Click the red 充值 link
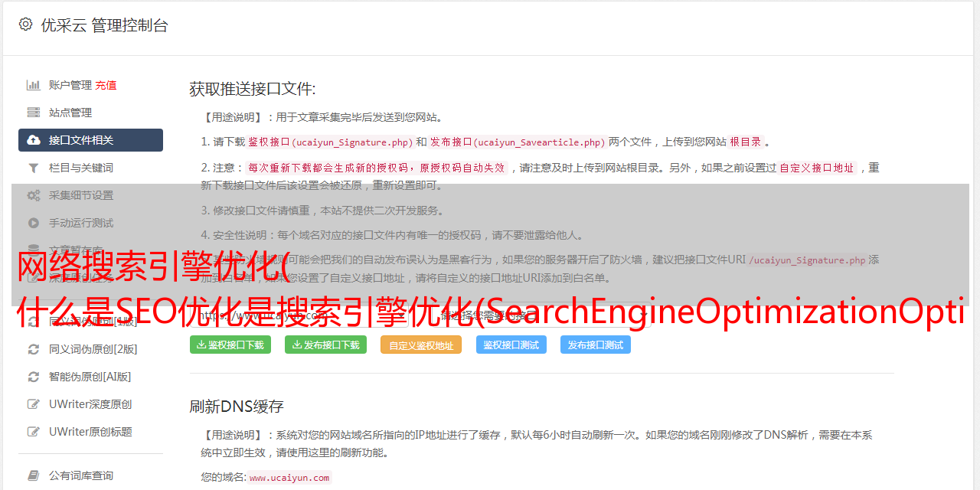The image size is (980, 490). point(106,85)
